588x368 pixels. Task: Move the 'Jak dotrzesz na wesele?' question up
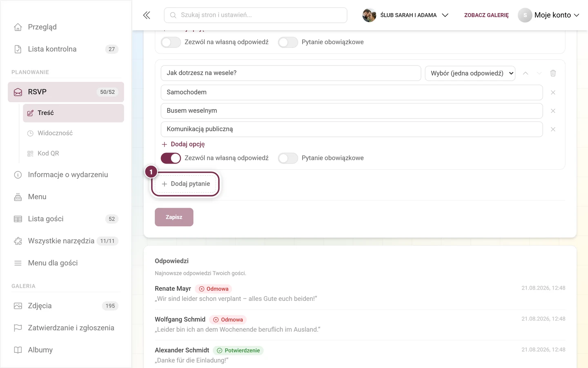[x=526, y=73]
